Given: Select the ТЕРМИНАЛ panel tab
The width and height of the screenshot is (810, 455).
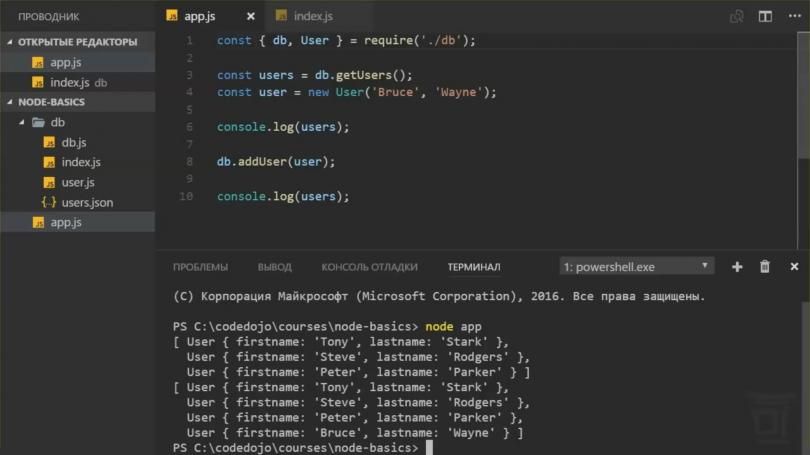Looking at the screenshot, I should pos(474,267).
